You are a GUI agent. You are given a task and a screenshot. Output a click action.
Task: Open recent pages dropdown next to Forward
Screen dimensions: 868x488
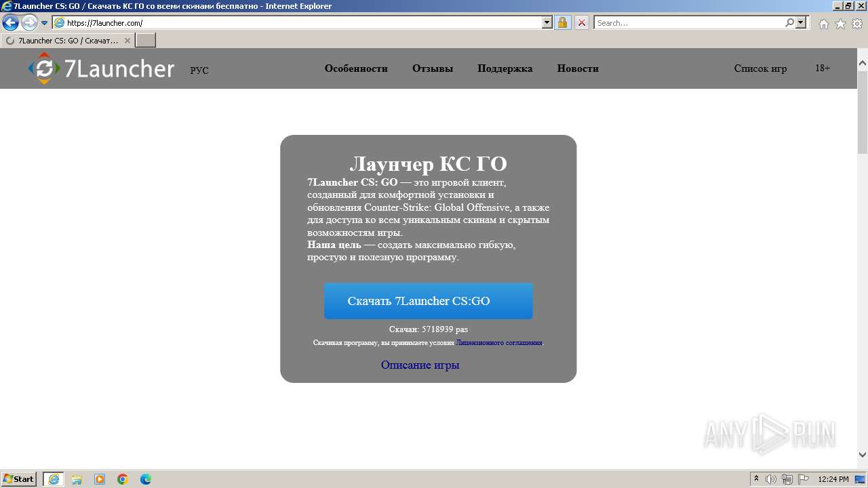tap(45, 23)
